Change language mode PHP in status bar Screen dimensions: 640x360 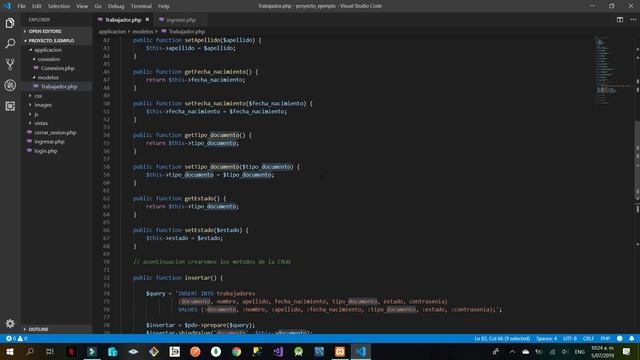(605, 338)
